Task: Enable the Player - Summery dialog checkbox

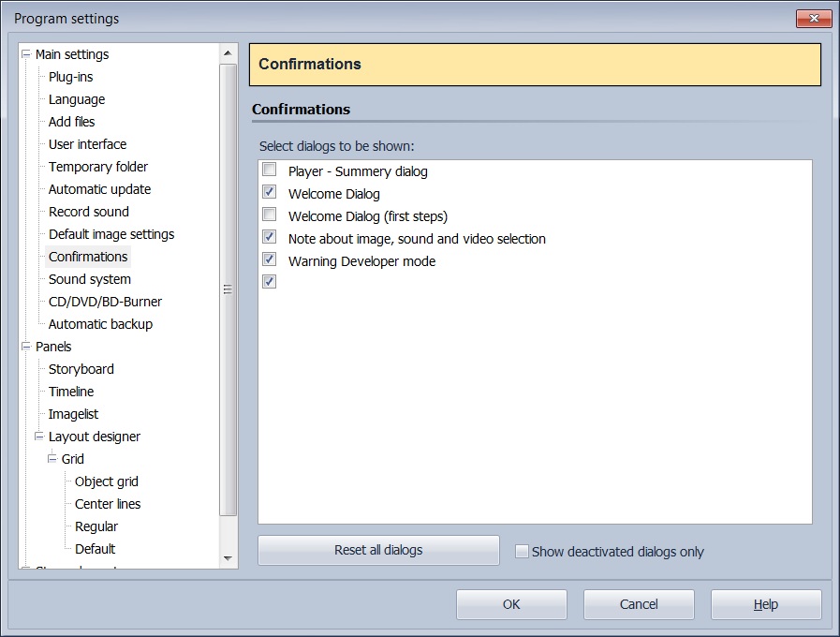Action: click(270, 170)
